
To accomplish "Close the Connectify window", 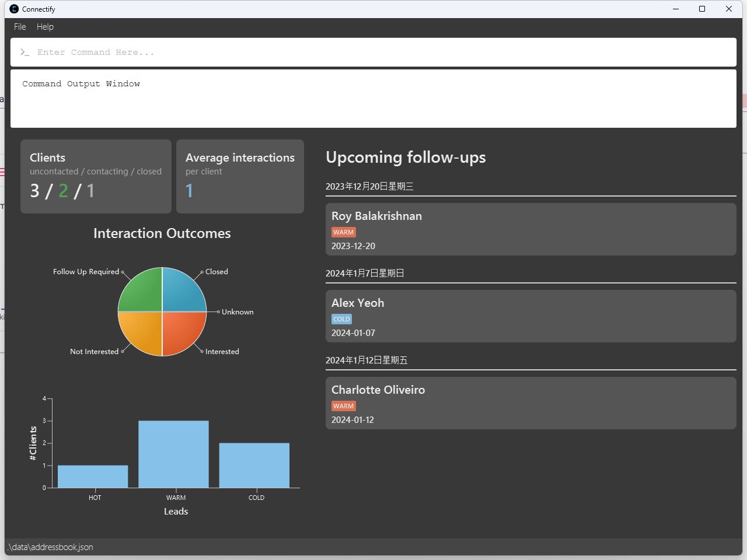I will [729, 9].
